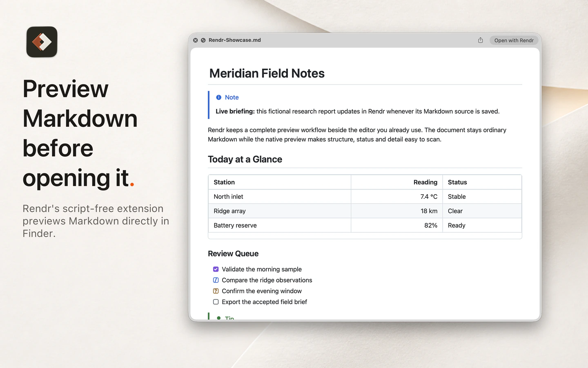Click the Rendr app logo icon

(42, 42)
